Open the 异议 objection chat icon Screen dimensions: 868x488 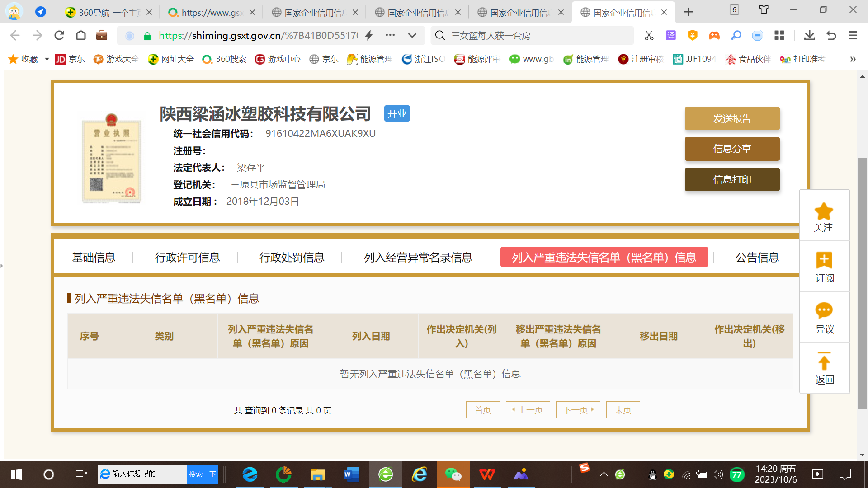pos(824,311)
